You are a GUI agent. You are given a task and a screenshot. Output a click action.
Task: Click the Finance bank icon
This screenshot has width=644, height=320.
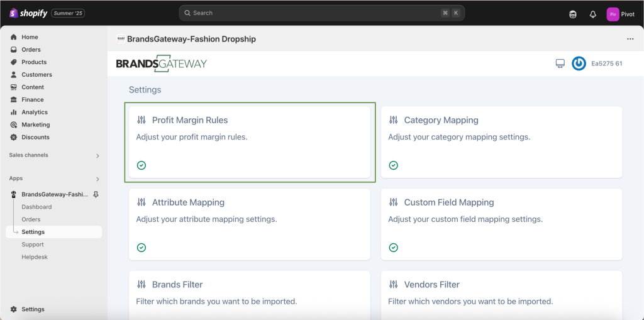point(14,99)
